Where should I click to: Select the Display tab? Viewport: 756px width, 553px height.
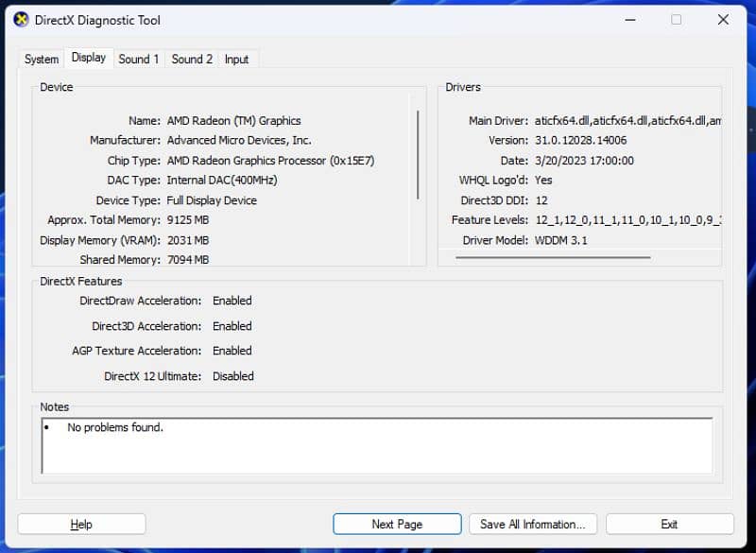tap(89, 58)
